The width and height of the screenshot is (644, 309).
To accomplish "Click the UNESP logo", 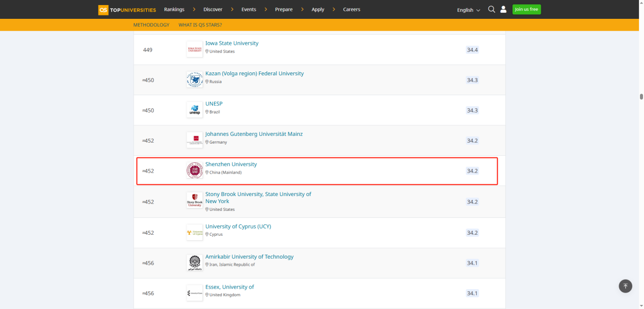I will pos(195,109).
